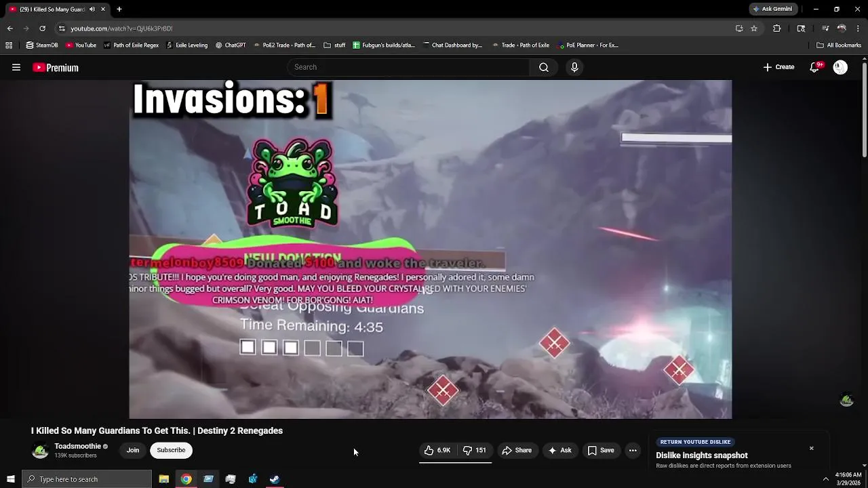Viewport: 868px width, 488px height.
Task: Click the browser back arrow
Action: pos(9,28)
